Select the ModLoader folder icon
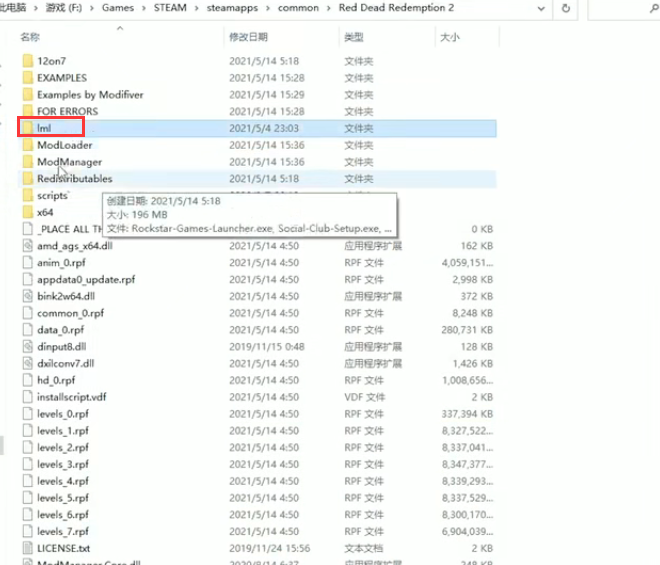 click(x=28, y=145)
